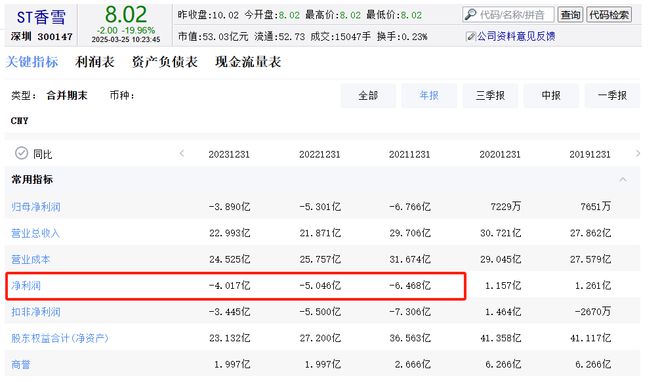The height and width of the screenshot is (382, 660).
Task: Click the 24.525亿 operating cost cell
Action: (230, 259)
